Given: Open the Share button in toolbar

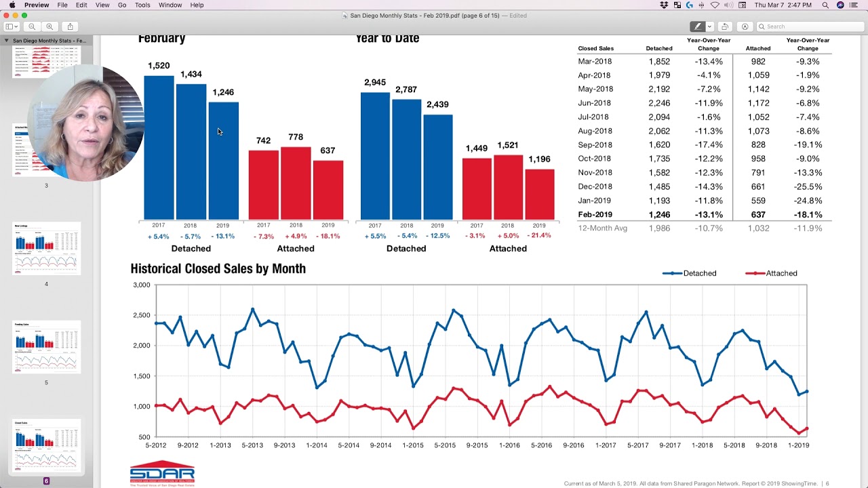Looking at the screenshot, I should (70, 26).
